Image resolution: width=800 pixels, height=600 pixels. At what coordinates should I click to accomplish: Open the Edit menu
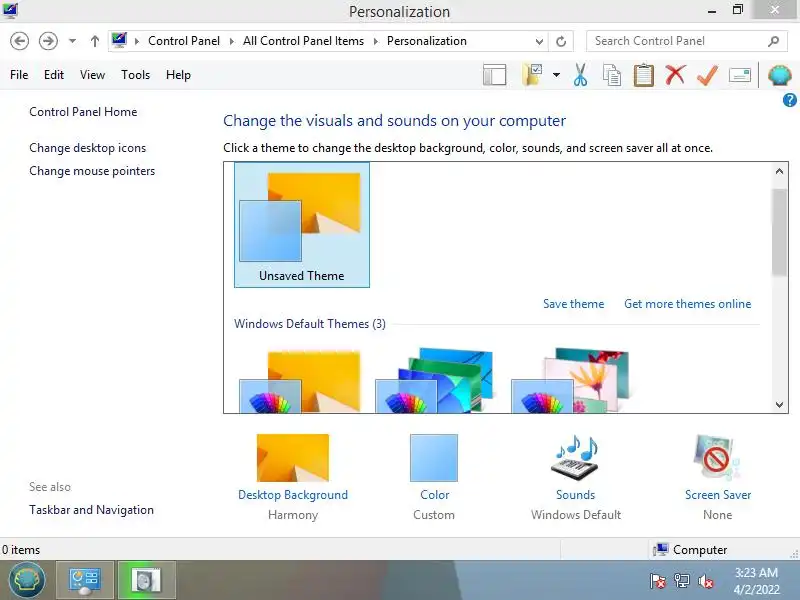[54, 75]
